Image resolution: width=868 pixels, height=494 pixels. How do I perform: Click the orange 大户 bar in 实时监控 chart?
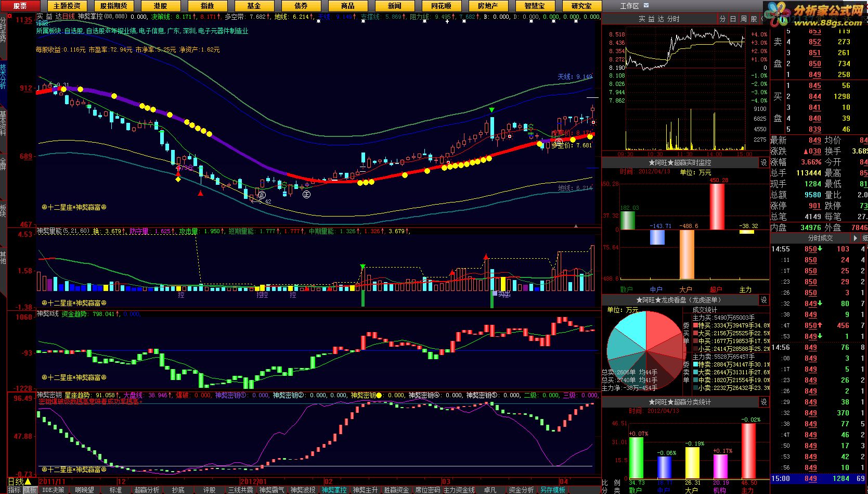[x=686, y=254]
